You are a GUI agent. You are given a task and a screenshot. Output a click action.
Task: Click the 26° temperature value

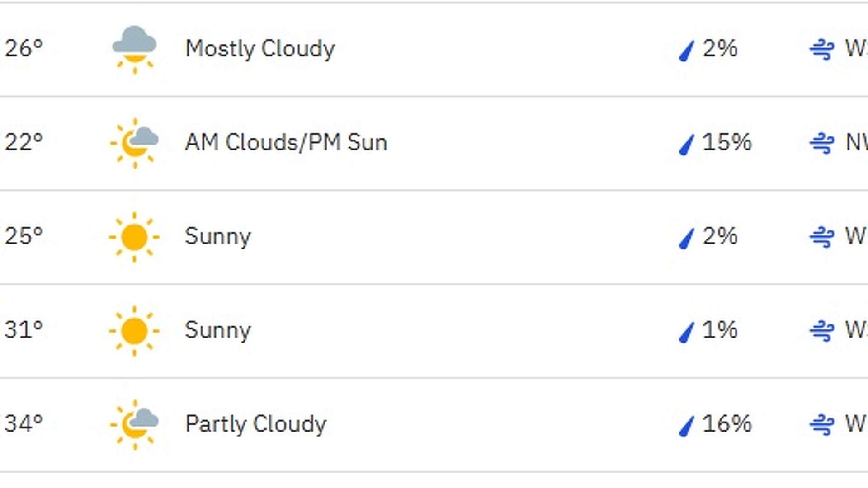(24, 48)
